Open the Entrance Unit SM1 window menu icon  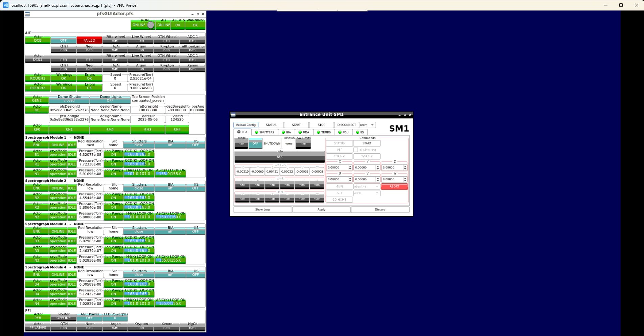point(233,115)
